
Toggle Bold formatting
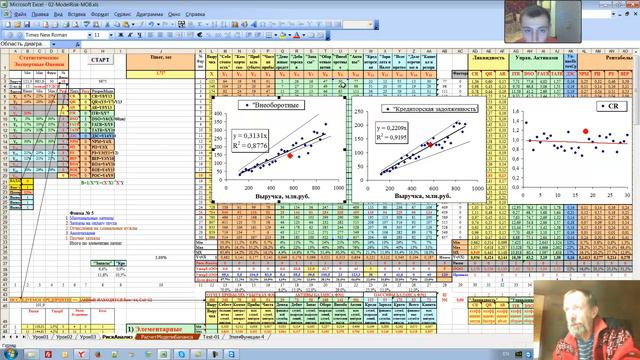(x=120, y=35)
